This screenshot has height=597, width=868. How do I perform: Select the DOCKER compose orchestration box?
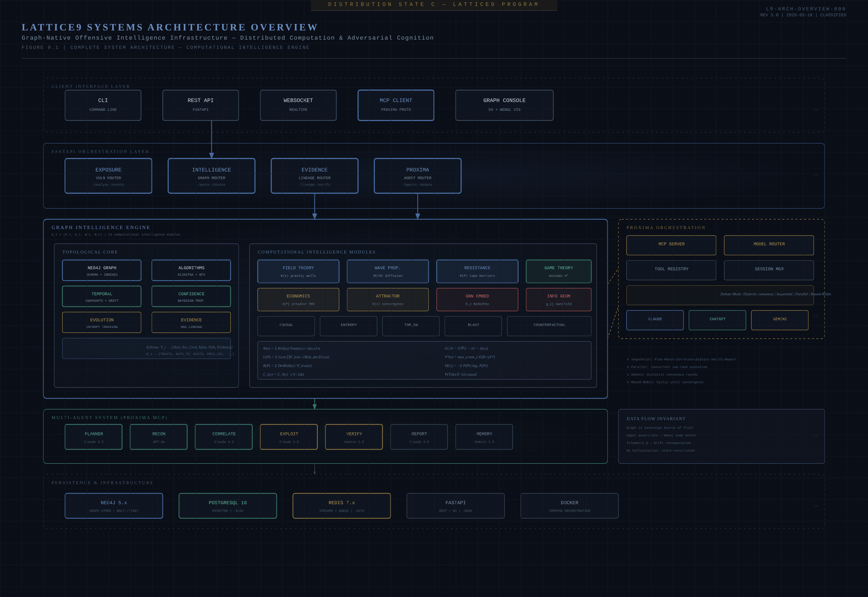click(569, 506)
